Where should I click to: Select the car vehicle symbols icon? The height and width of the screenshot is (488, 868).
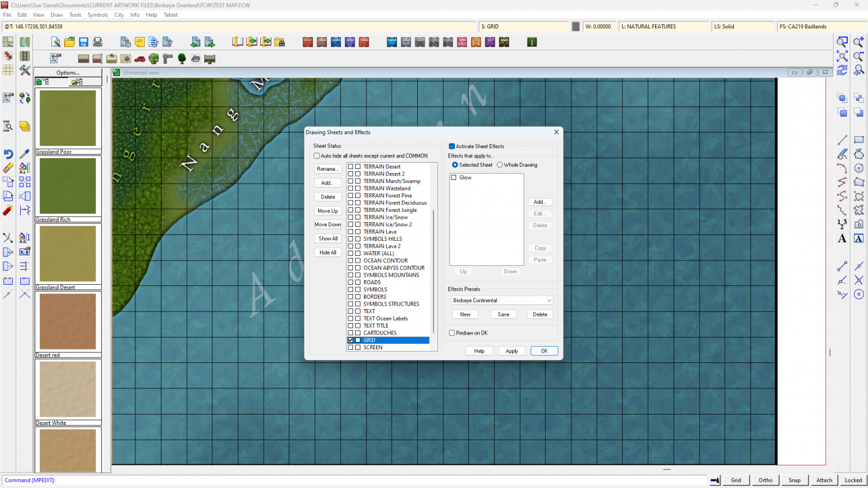tap(139, 58)
